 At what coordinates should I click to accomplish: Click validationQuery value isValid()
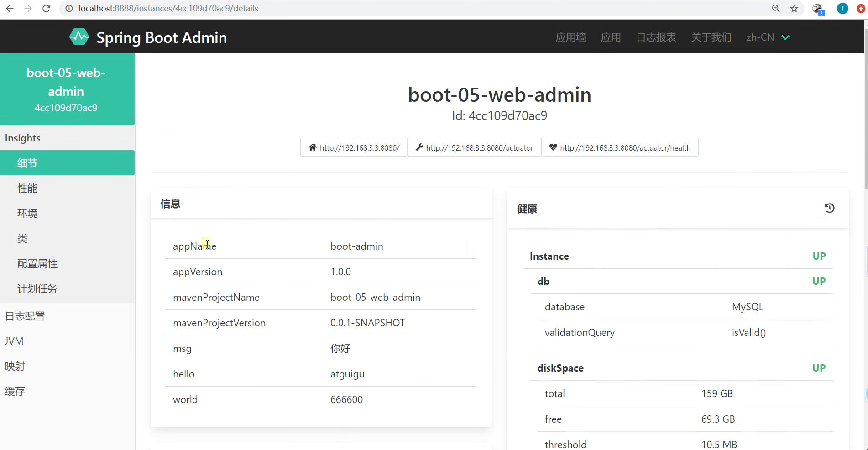coord(749,332)
